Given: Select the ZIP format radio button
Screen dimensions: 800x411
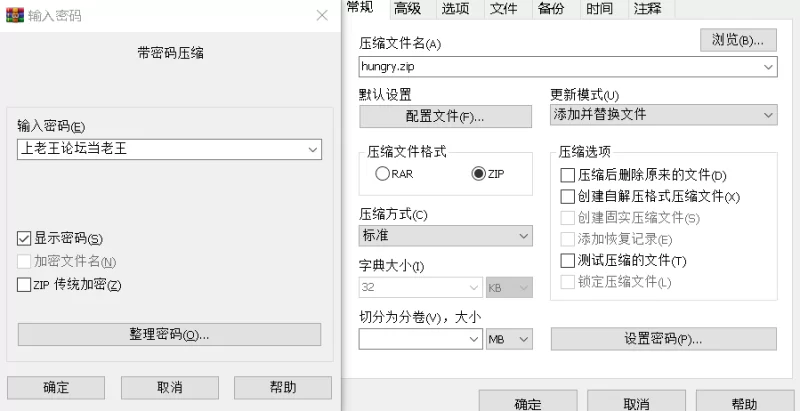Looking at the screenshot, I should pyautogui.click(x=479, y=174).
